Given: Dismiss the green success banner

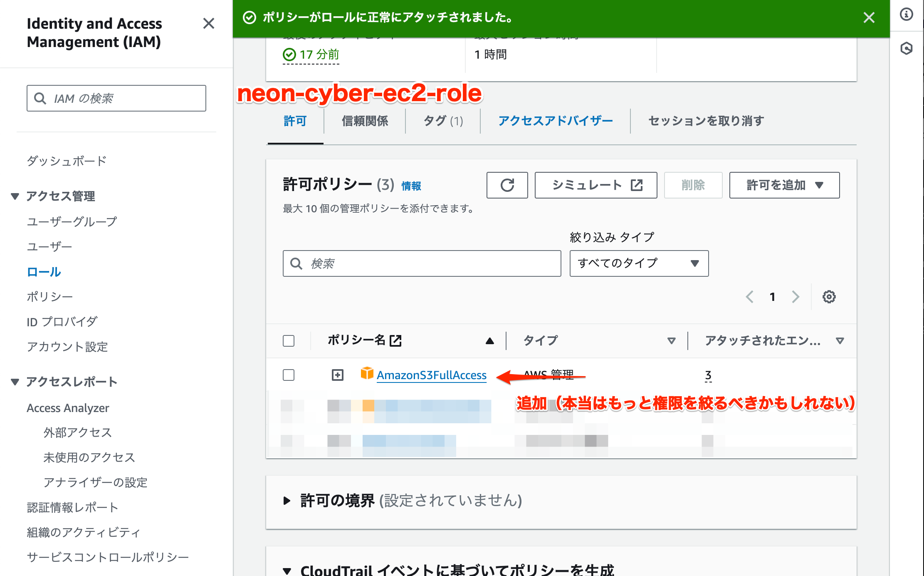Looking at the screenshot, I should [x=869, y=18].
